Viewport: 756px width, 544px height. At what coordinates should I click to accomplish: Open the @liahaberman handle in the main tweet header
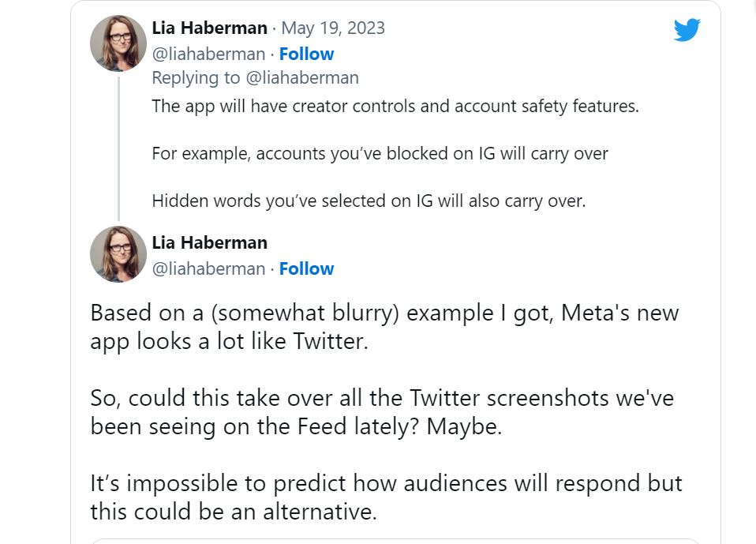[208, 268]
